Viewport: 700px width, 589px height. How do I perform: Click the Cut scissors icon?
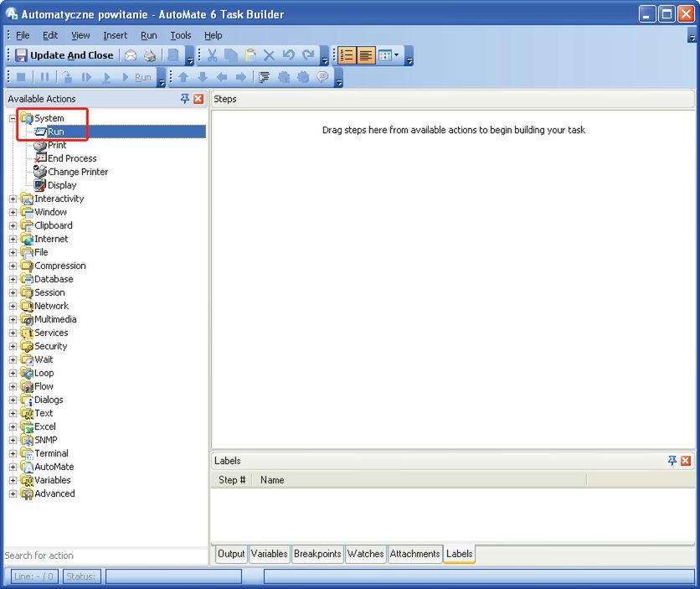coord(212,55)
